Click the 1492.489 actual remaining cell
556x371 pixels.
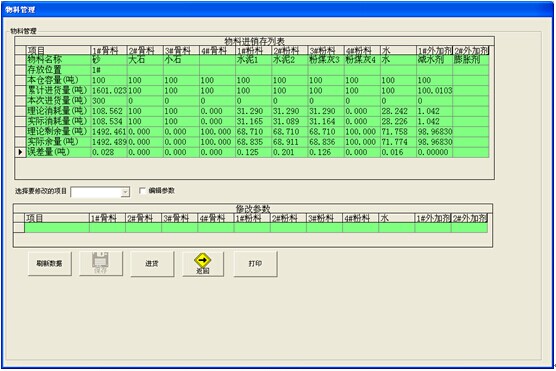coord(109,142)
